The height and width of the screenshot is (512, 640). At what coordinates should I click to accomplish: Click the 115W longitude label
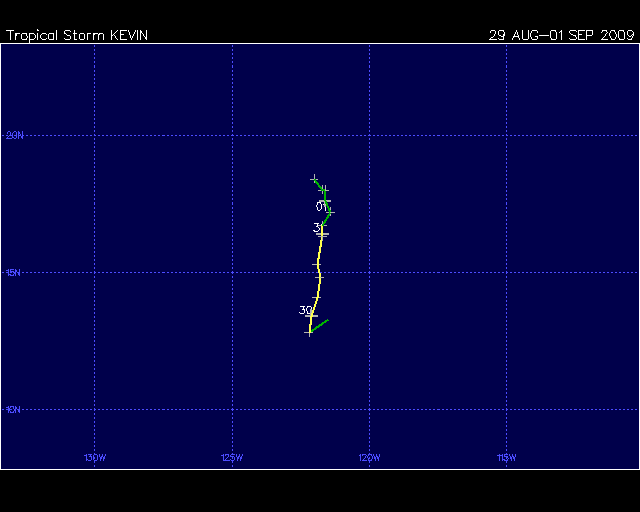pyautogui.click(x=506, y=458)
